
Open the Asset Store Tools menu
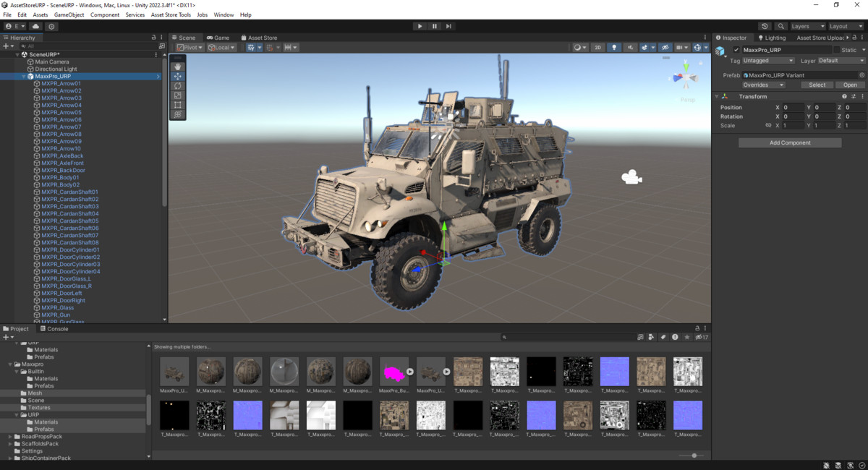pos(171,14)
